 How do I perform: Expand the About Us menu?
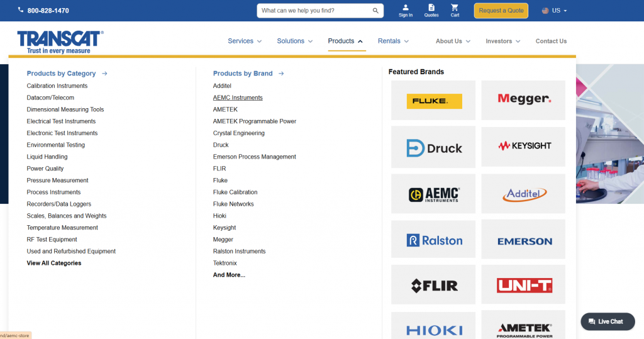(453, 41)
